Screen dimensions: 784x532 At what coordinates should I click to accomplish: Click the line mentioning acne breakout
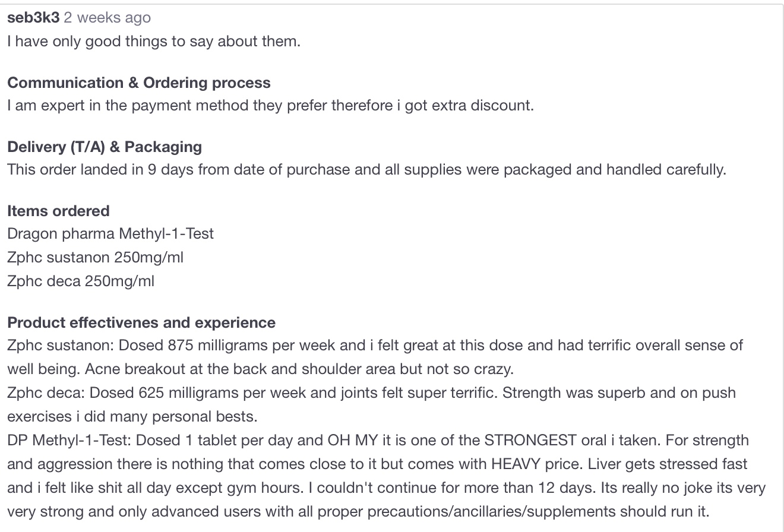(x=260, y=369)
